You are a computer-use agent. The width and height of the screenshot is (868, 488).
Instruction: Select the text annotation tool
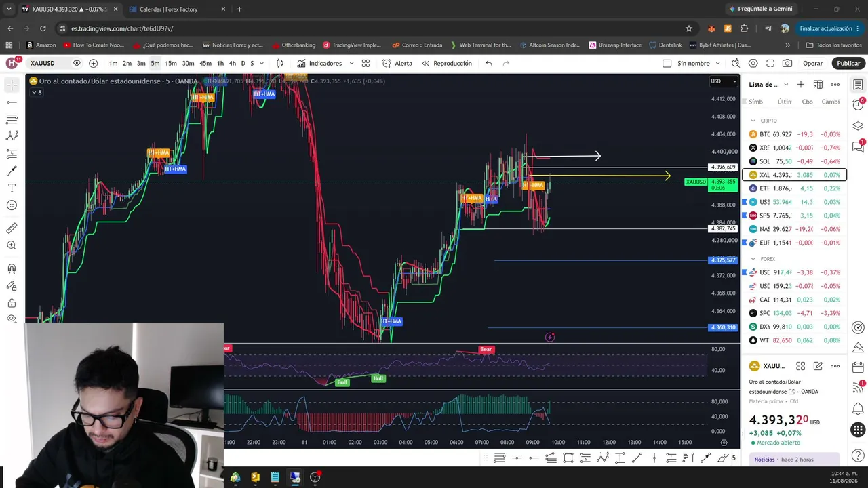[12, 188]
